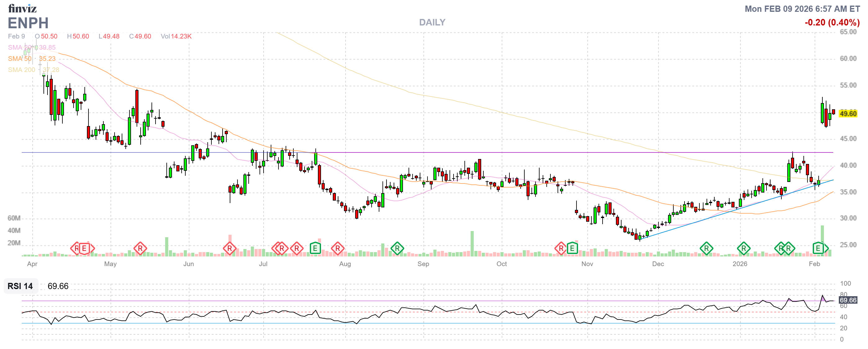Click the yellow 49.60 price tag

click(848, 114)
